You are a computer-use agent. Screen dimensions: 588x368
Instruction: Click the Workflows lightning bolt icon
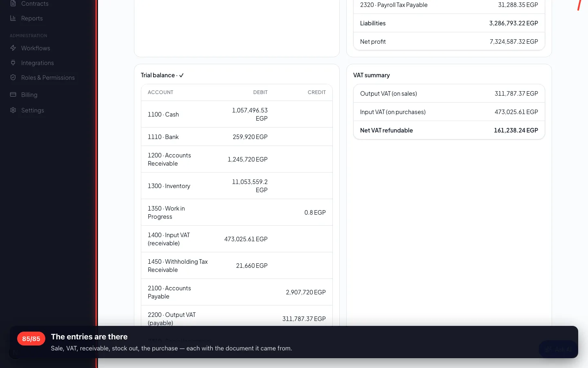click(x=13, y=48)
